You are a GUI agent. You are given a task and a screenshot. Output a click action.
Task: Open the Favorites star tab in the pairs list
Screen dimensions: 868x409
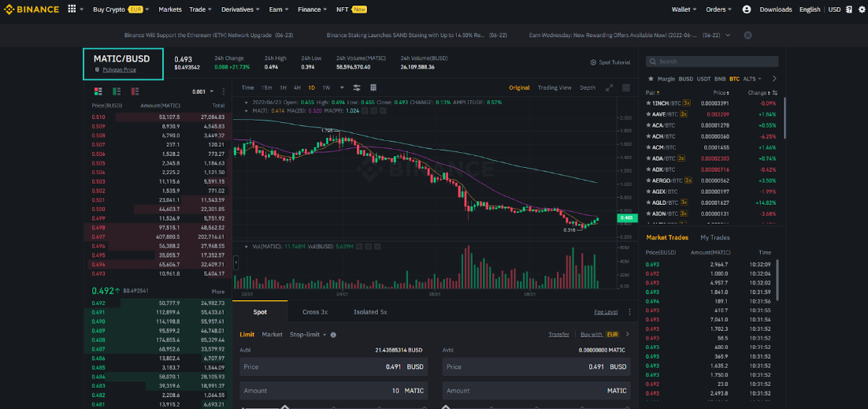[649, 79]
